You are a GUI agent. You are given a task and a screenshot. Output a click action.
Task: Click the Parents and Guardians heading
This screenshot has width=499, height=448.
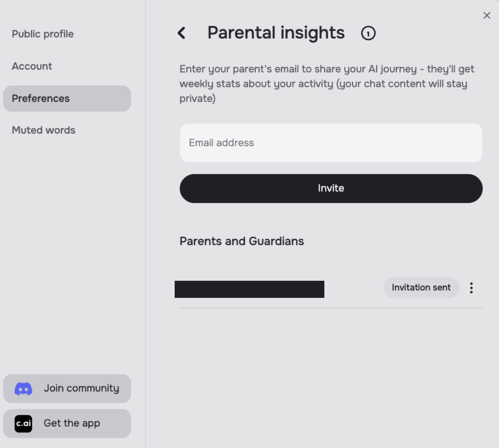[x=242, y=241]
